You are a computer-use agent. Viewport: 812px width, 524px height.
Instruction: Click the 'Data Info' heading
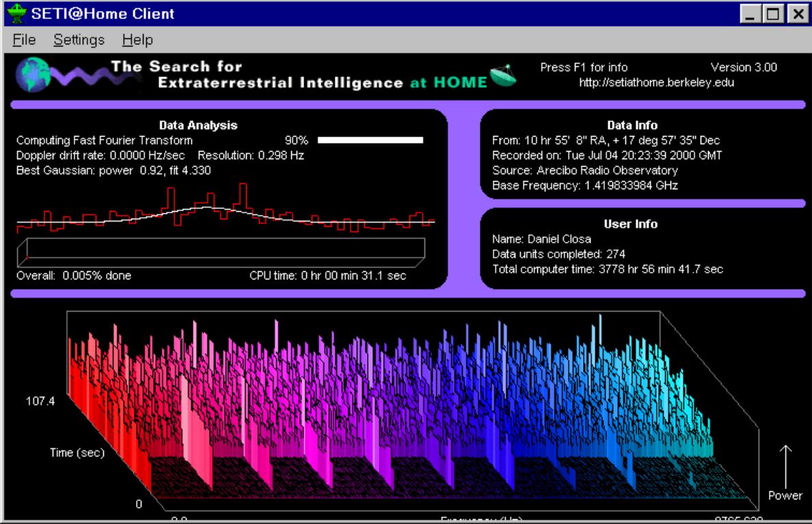click(632, 125)
